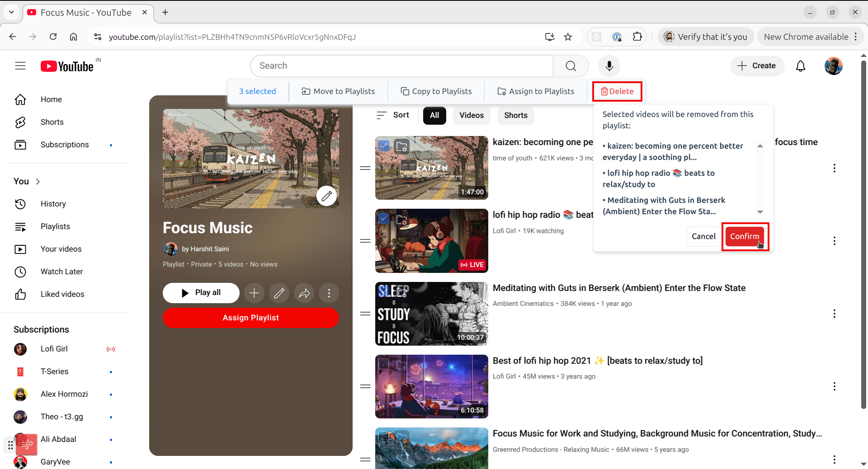Click the search magnifier button
Viewport: 868px width, 469px height.
coord(571,66)
